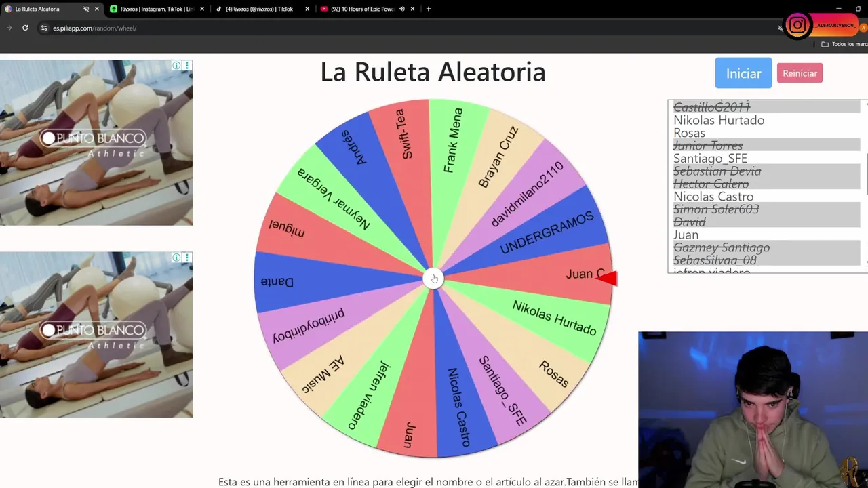The height and width of the screenshot is (488, 868).
Task: Click the jefren viadero wheel segment
Action: (370, 395)
